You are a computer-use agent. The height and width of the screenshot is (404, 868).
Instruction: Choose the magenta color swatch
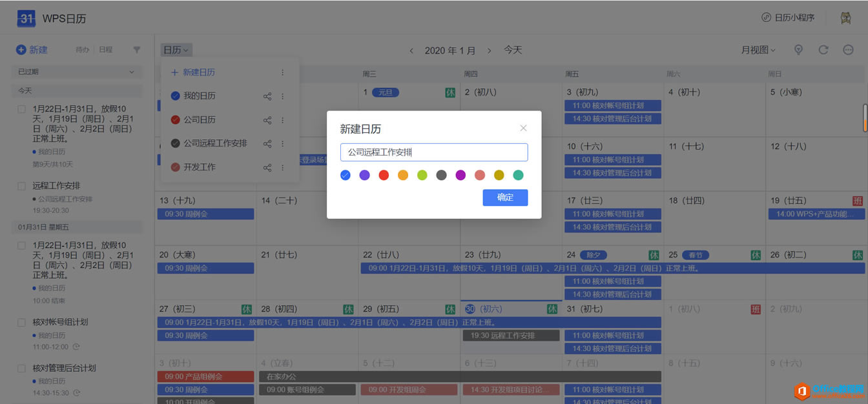460,175
